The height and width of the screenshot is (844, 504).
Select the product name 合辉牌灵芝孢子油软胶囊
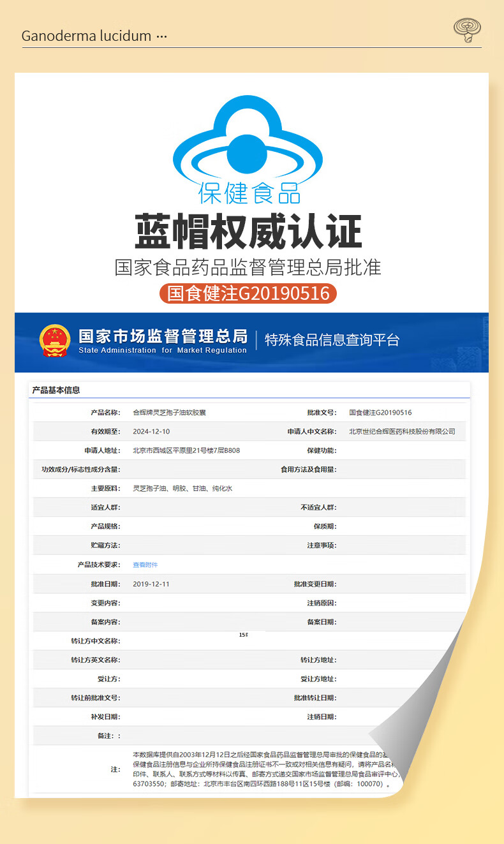pyautogui.click(x=169, y=413)
